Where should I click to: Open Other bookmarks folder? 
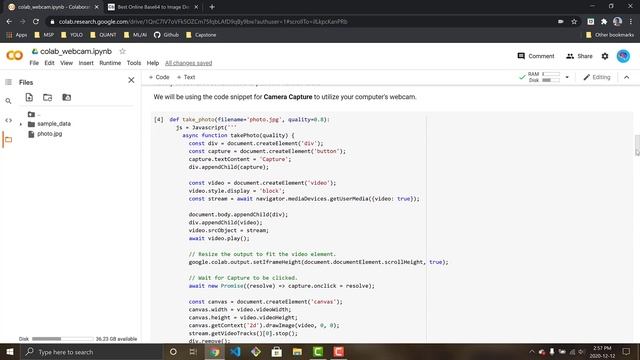tap(610, 35)
